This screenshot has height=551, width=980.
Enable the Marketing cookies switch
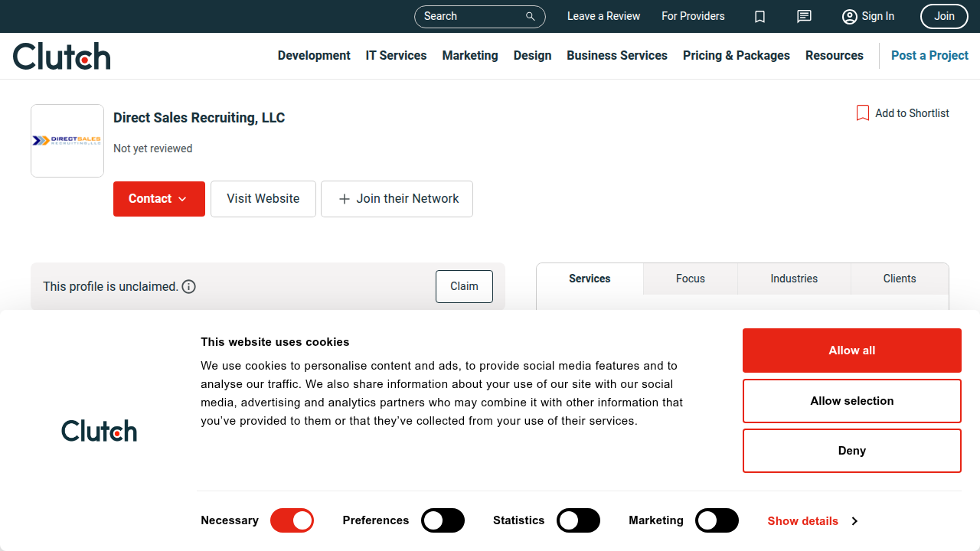717,520
